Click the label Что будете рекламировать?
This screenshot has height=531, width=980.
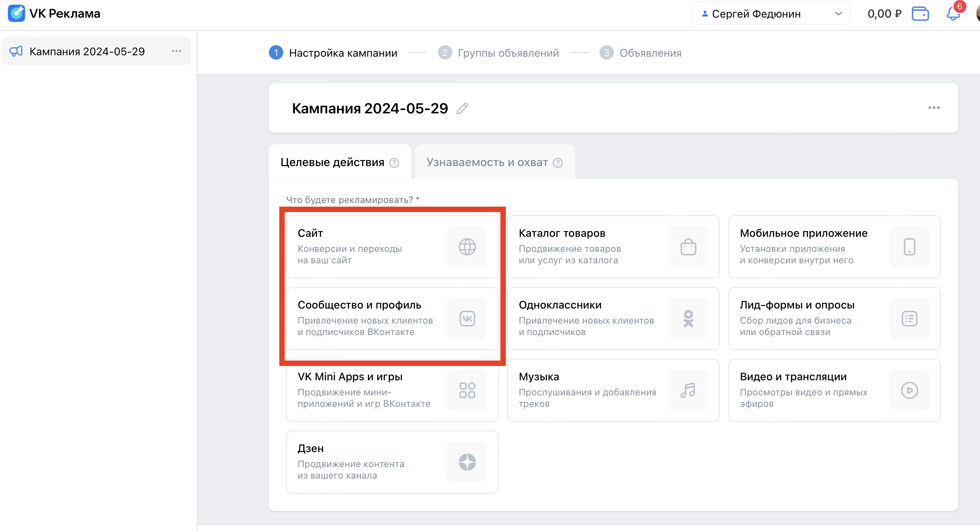click(349, 200)
